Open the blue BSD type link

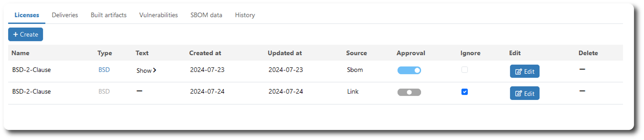[104, 70]
